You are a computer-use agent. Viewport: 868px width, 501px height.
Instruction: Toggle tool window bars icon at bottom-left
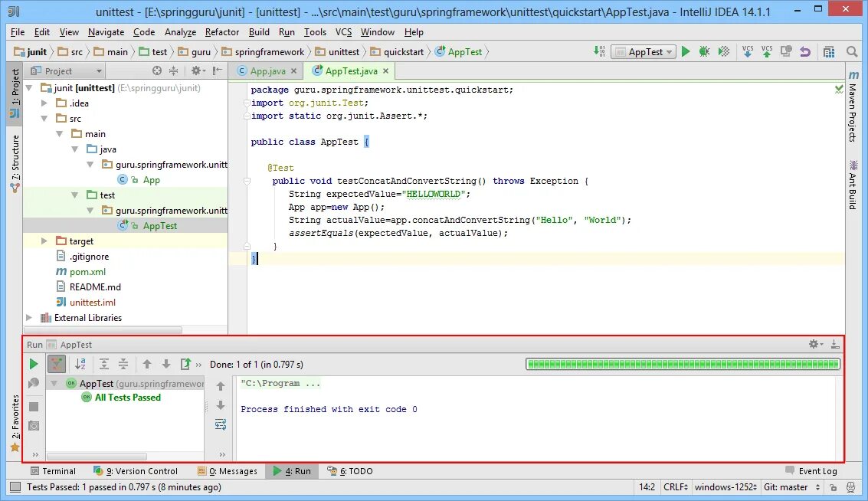[15, 487]
